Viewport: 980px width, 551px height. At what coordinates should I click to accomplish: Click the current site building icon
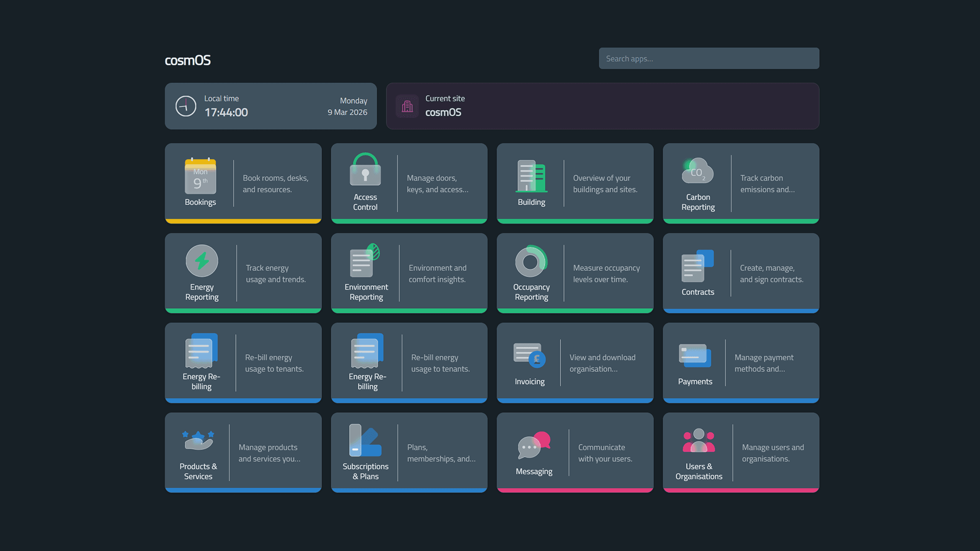(407, 106)
